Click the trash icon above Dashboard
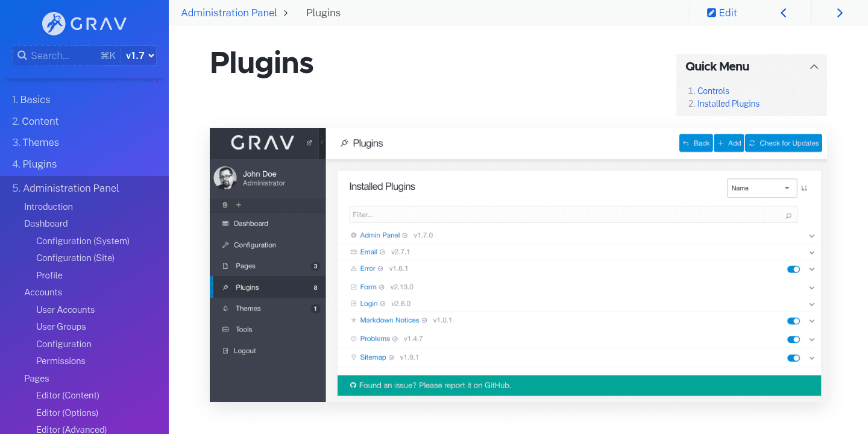 225,205
